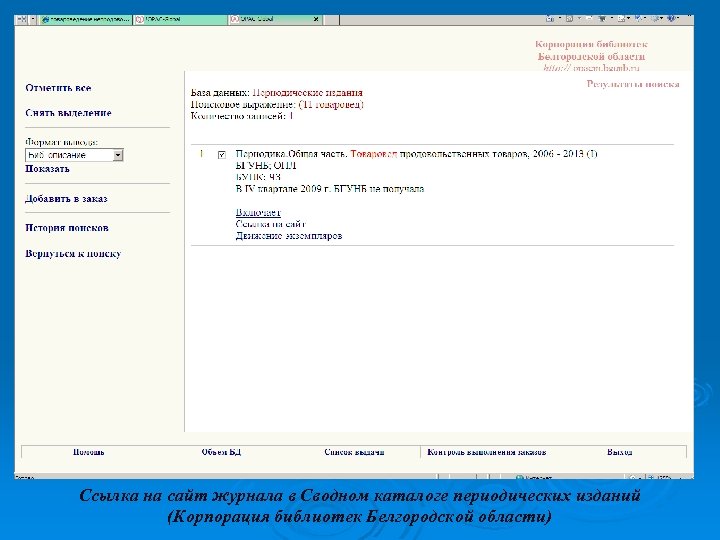Viewport: 720px width, 540px height.
Task: Open the tab list dropdown arrow
Action: [33, 19]
